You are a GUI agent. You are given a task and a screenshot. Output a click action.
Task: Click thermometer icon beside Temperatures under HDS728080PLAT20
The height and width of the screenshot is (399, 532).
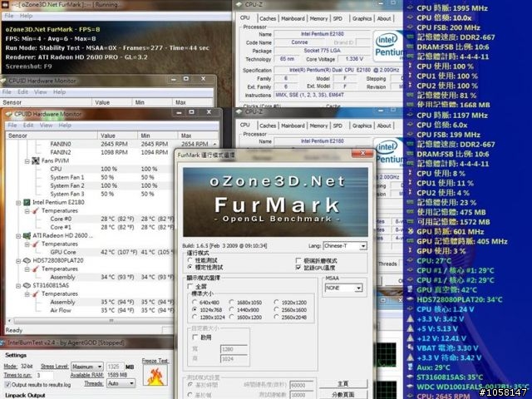coord(35,269)
